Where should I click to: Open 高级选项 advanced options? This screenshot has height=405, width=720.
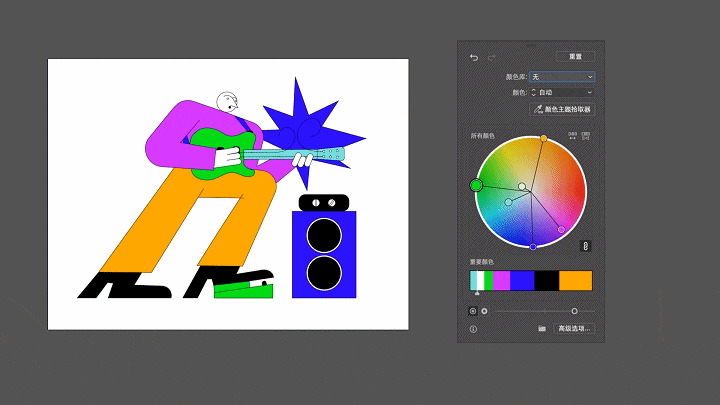click(574, 328)
